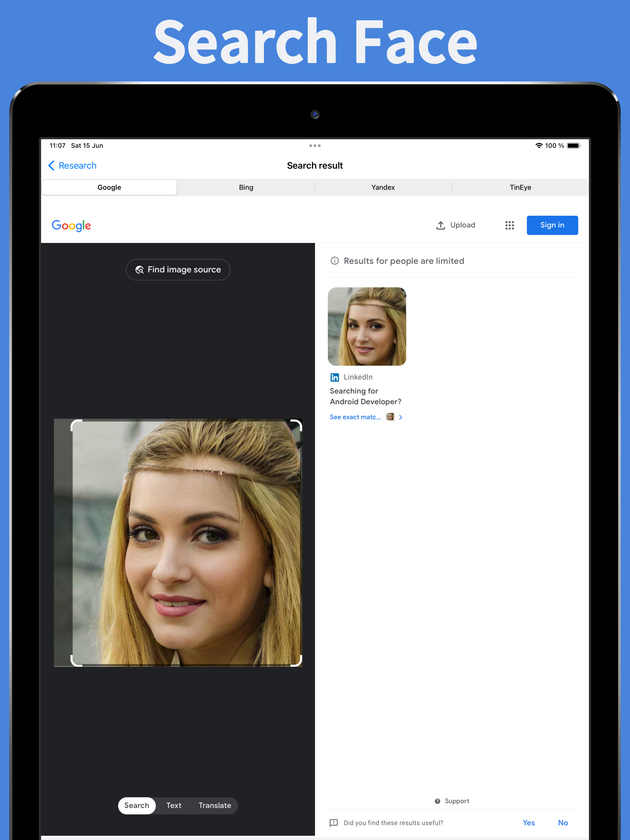Tap the back chevron next to Research
The width and height of the screenshot is (630, 840).
pos(52,165)
